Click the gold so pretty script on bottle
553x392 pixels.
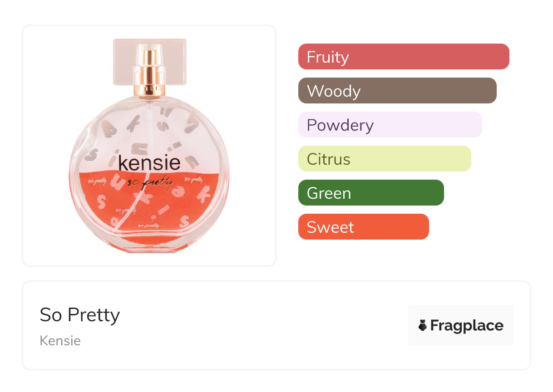(149, 184)
